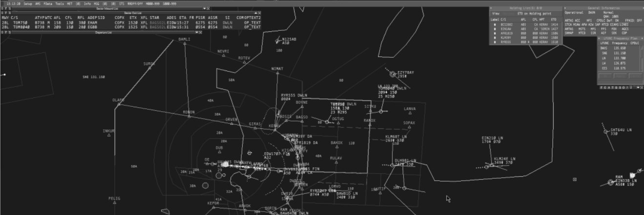This screenshot has height=215, width=644.
Task: Click the ARTAS button in General Information
Action: point(569,28)
